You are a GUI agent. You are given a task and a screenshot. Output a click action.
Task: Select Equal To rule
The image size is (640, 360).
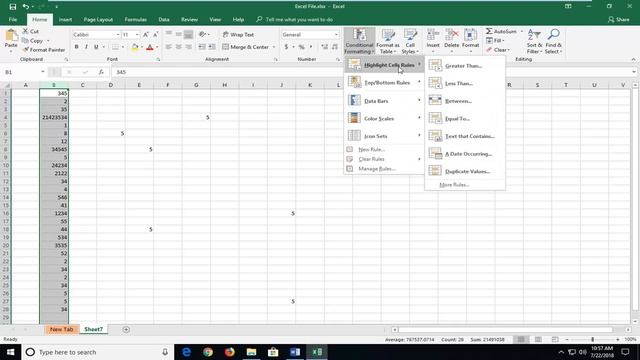[464, 118]
